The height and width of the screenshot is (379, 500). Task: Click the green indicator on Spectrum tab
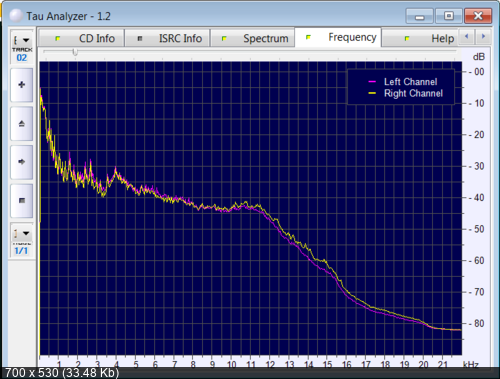click(224, 39)
